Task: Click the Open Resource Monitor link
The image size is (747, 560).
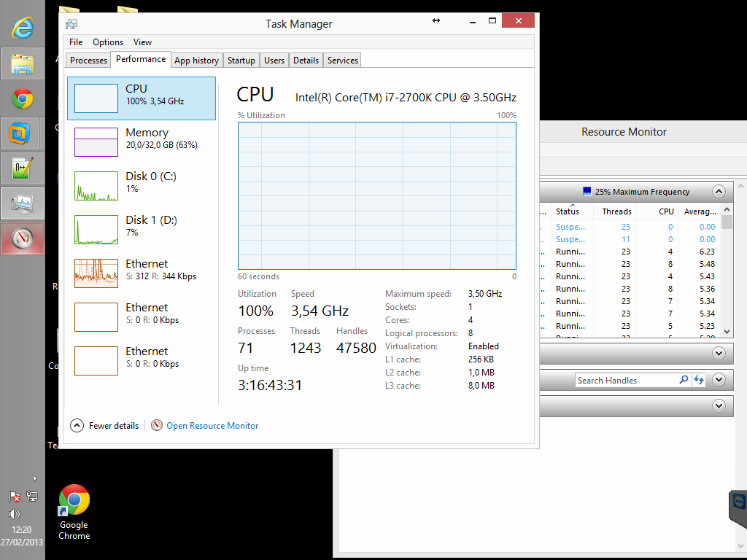Action: coord(212,426)
